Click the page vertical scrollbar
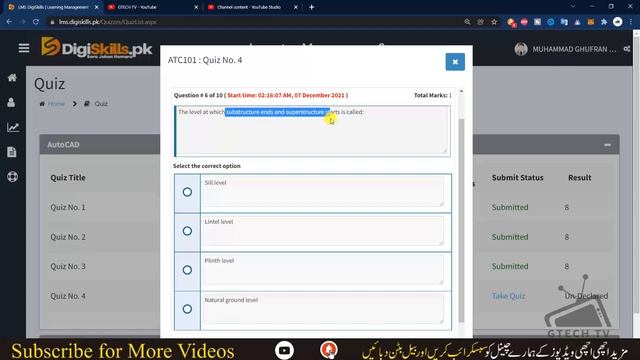Viewport: 640px width, 360px height. click(x=637, y=176)
